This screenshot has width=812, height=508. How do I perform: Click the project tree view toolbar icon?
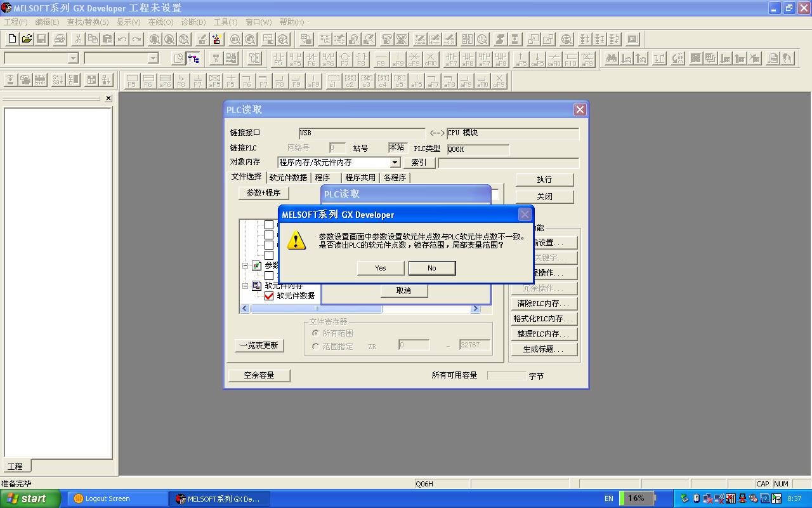(193, 58)
